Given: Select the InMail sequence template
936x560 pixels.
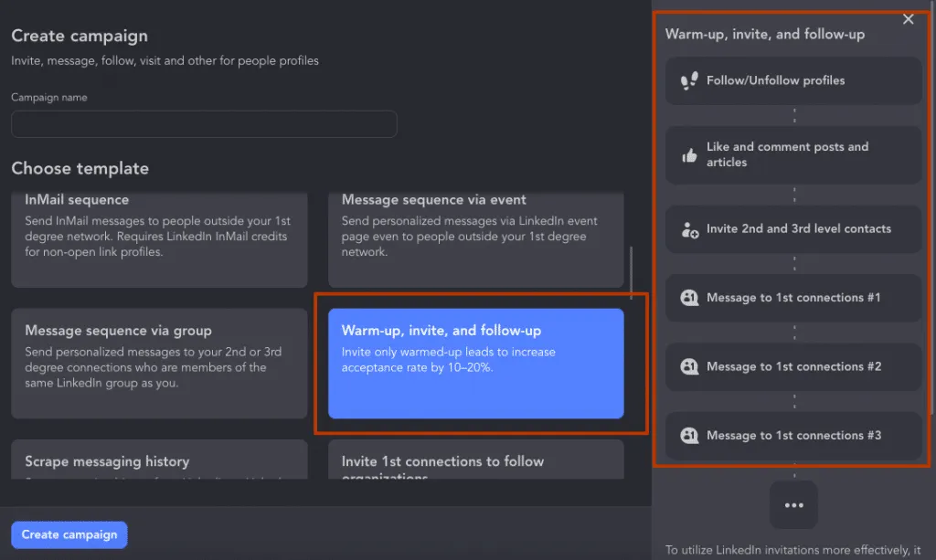Looking at the screenshot, I should (x=159, y=239).
